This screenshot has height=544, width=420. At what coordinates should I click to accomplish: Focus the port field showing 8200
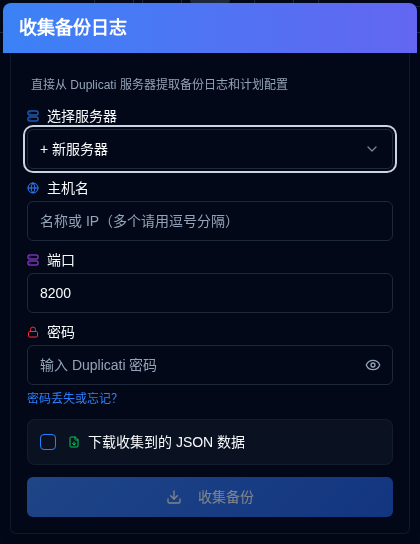pos(210,293)
